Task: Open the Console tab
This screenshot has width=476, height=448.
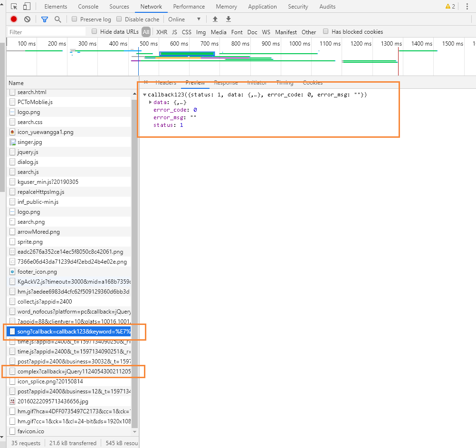Action: (x=88, y=6)
